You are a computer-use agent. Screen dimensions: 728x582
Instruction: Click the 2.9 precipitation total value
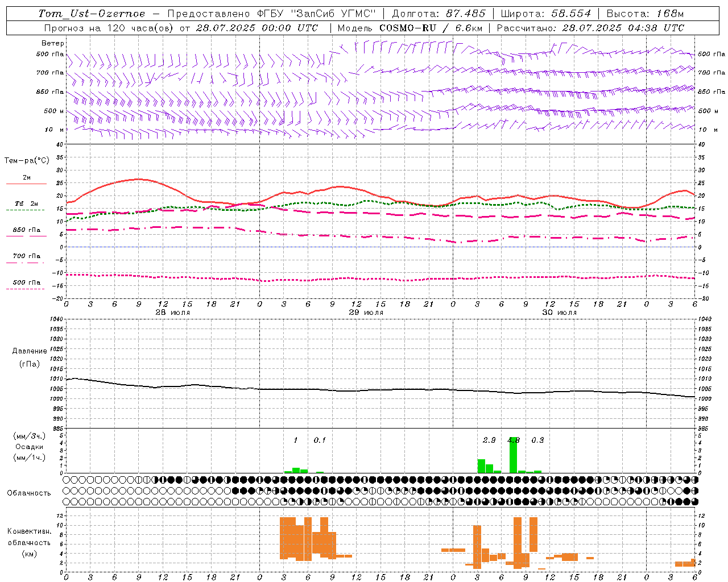[x=489, y=440]
